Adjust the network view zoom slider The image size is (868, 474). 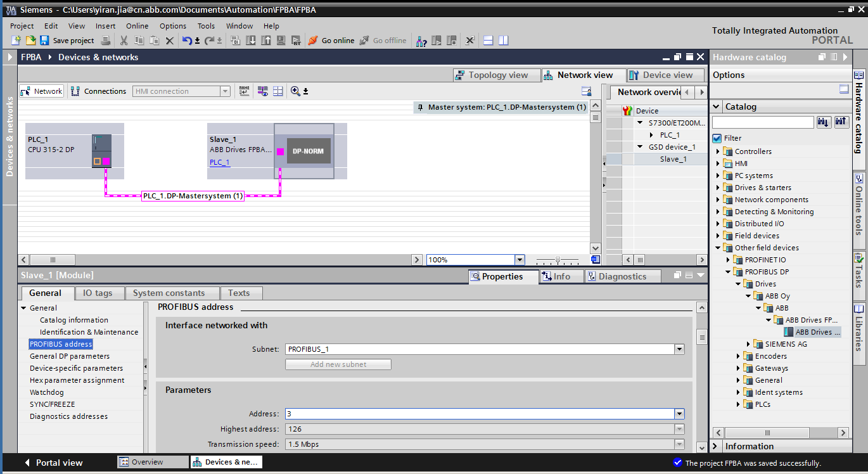pos(558,260)
